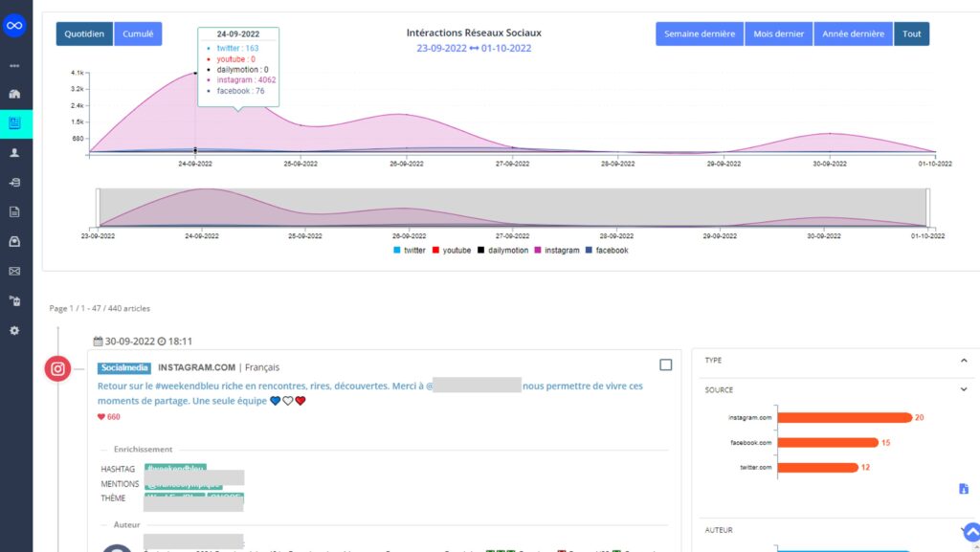Switch to the Cumulé view

138,34
